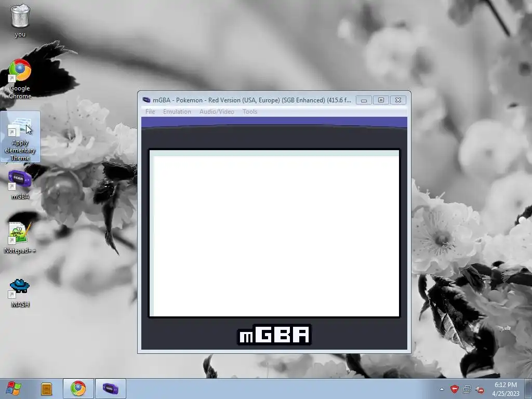Open the Windows Start menu
Screen dimensions: 532x399
(14, 389)
